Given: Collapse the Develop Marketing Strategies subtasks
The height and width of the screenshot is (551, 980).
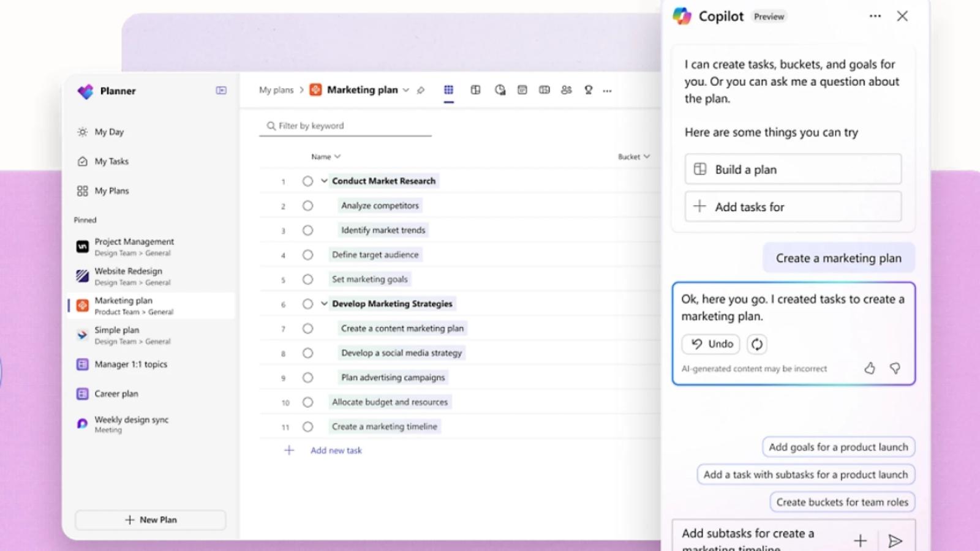Looking at the screenshot, I should 324,303.
